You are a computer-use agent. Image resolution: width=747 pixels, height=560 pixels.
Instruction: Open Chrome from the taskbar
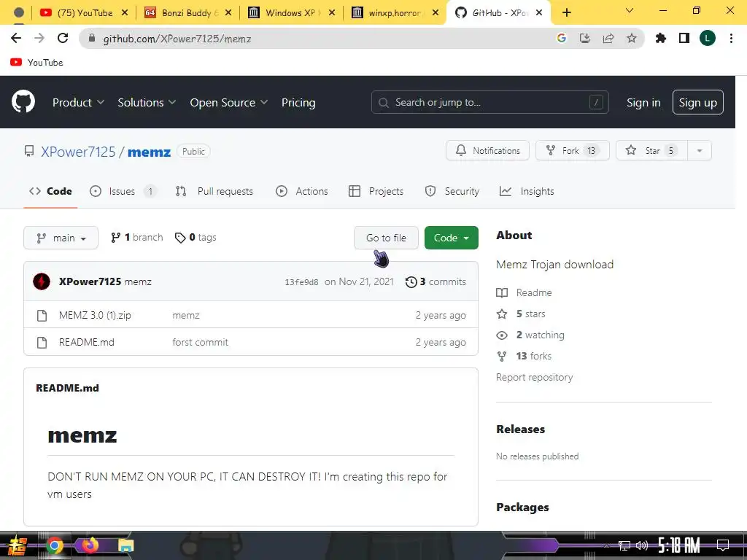pyautogui.click(x=54, y=545)
